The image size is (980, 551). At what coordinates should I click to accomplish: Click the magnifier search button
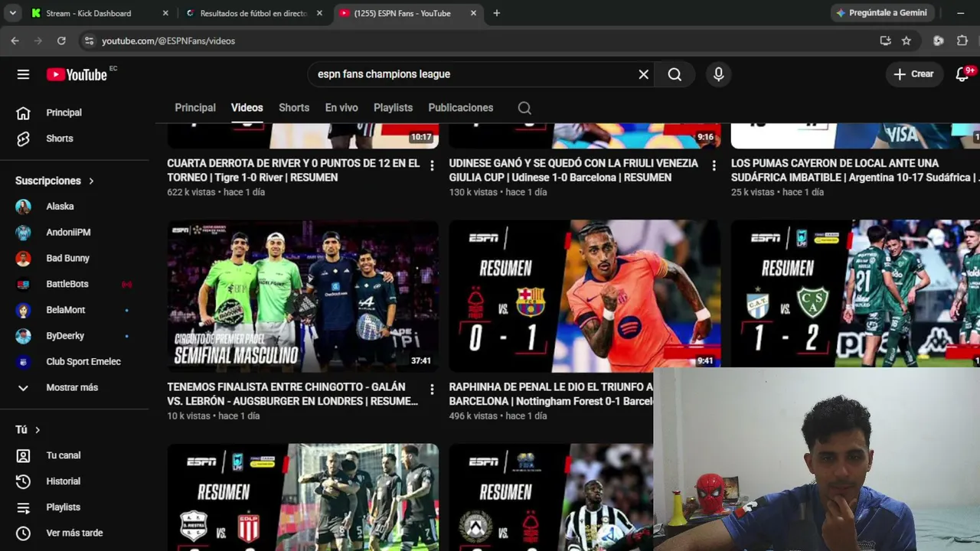coord(675,74)
